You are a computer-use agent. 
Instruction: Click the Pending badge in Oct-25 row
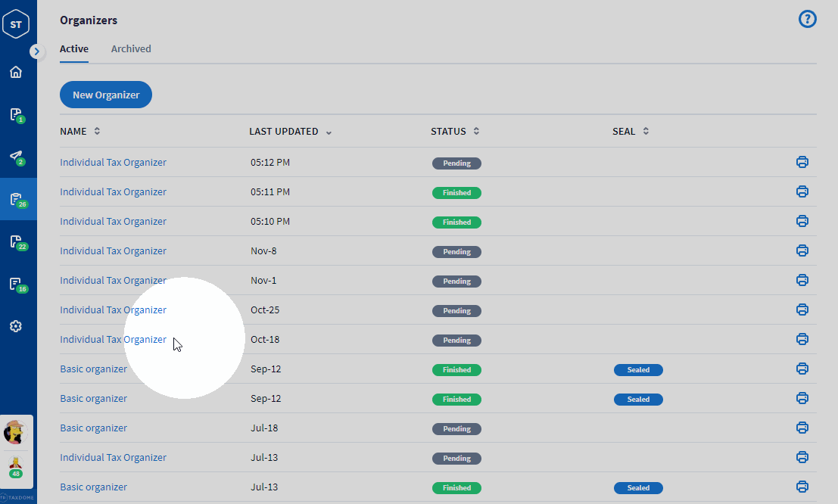coord(456,310)
